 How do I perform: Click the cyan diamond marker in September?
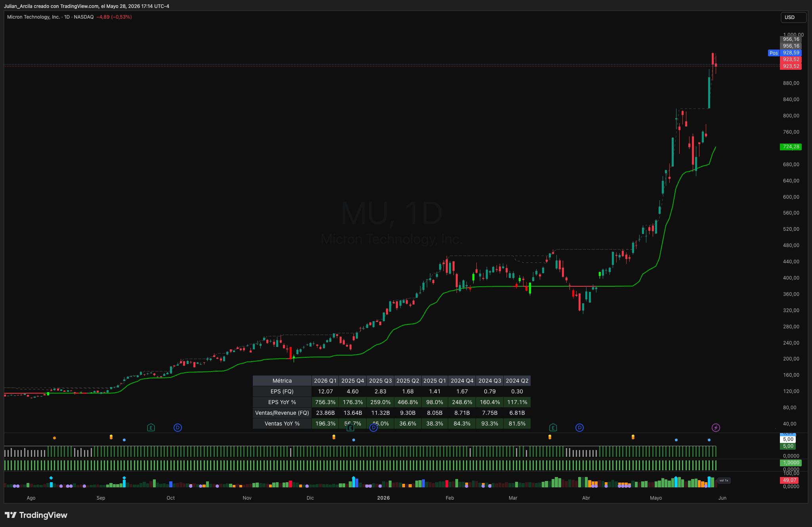point(124,478)
